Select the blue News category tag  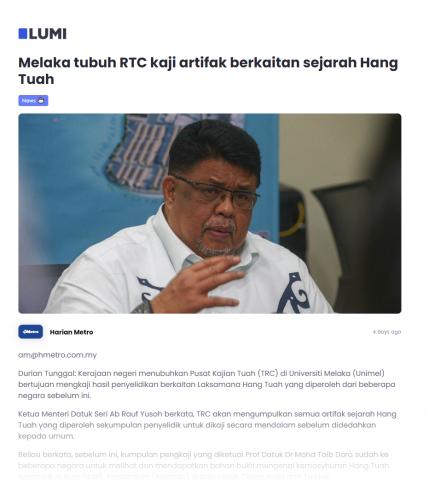point(33,100)
